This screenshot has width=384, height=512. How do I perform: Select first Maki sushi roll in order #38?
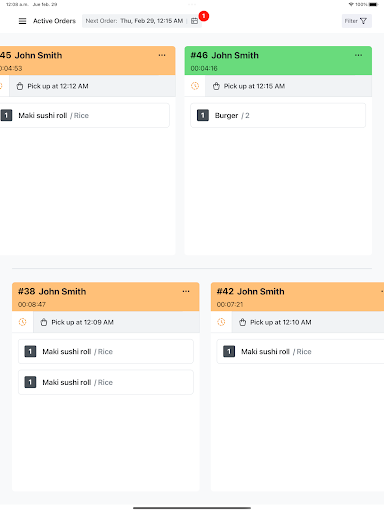tap(106, 351)
